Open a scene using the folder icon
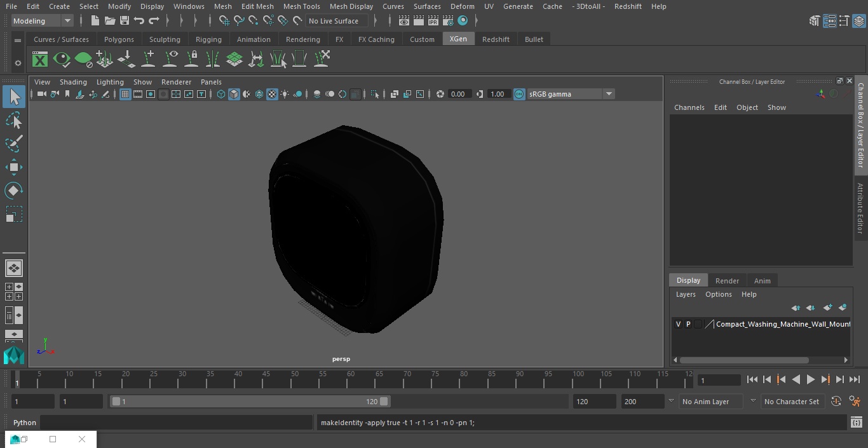Viewport: 868px width, 448px height. coord(109,21)
